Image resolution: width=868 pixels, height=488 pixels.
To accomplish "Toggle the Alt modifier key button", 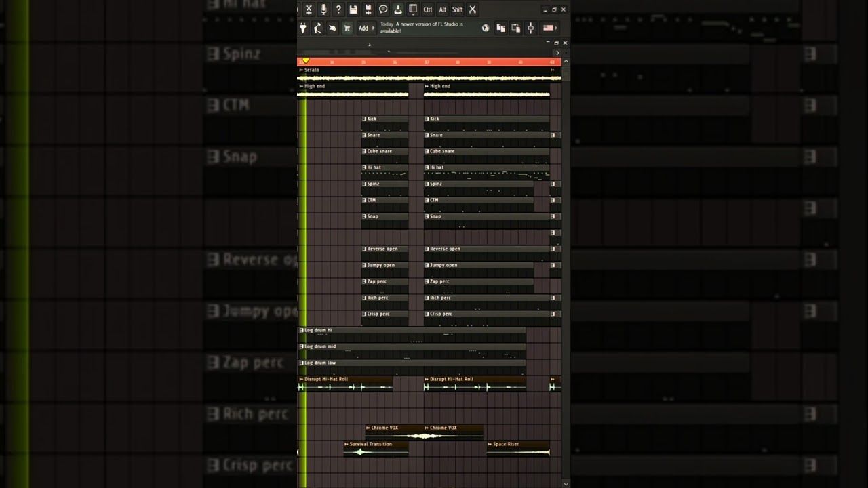I will 443,9.
